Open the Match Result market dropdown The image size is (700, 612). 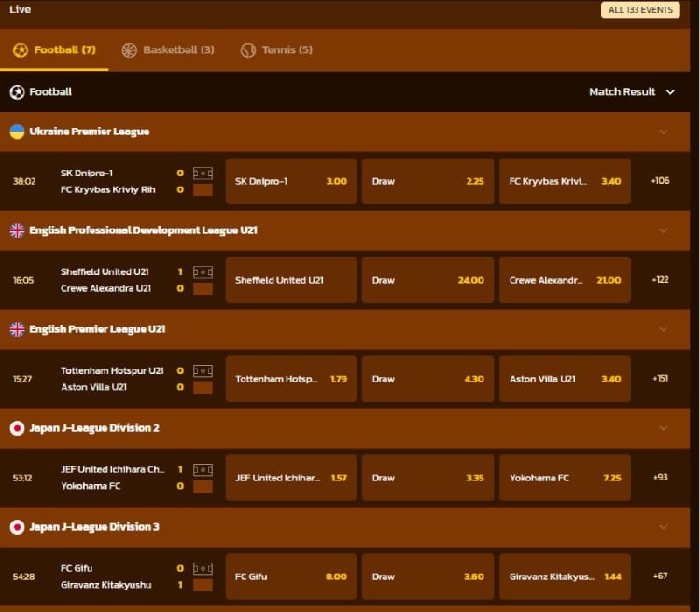631,92
